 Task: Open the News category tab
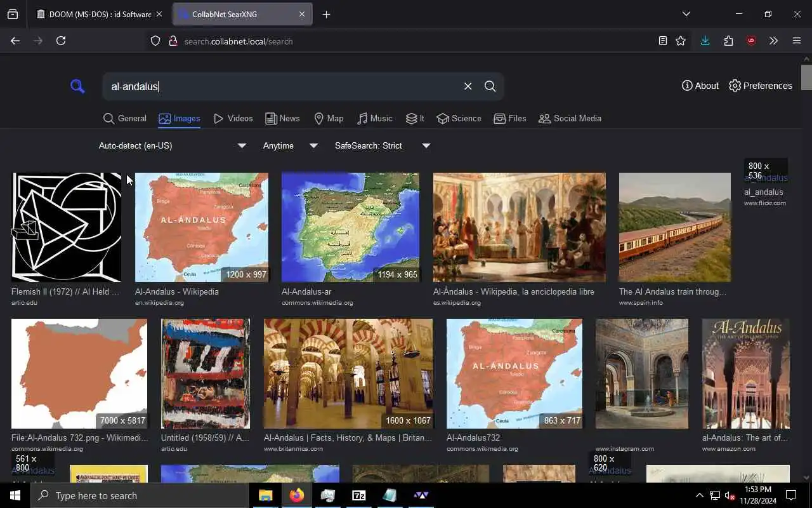pos(282,118)
